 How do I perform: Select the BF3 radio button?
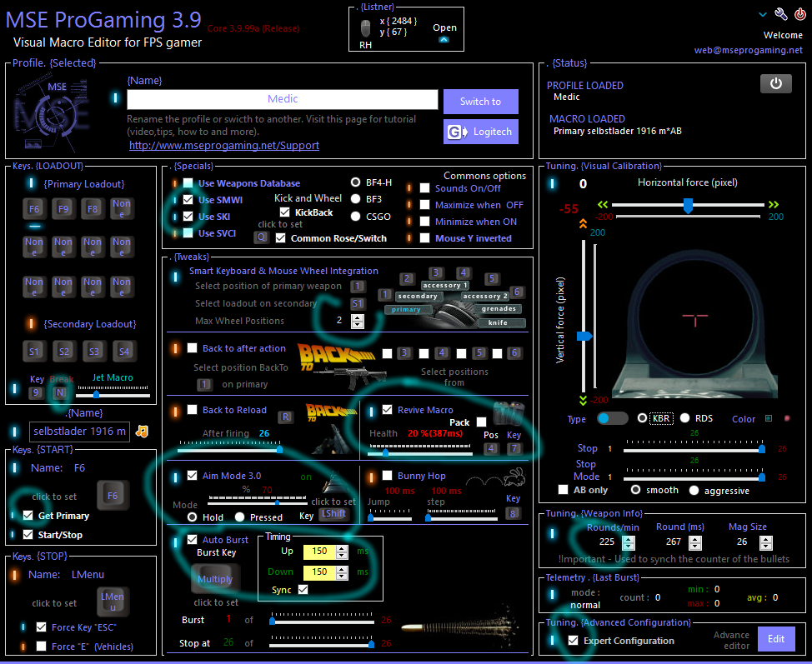355,199
